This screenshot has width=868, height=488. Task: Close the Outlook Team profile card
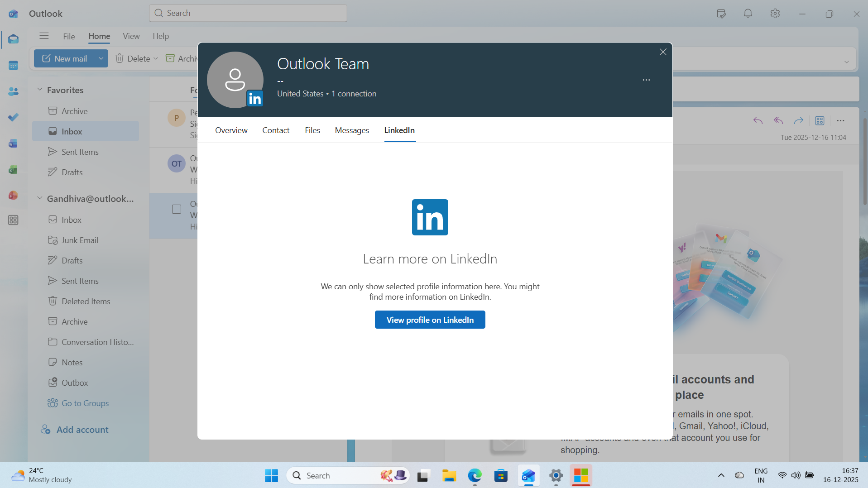[663, 52]
